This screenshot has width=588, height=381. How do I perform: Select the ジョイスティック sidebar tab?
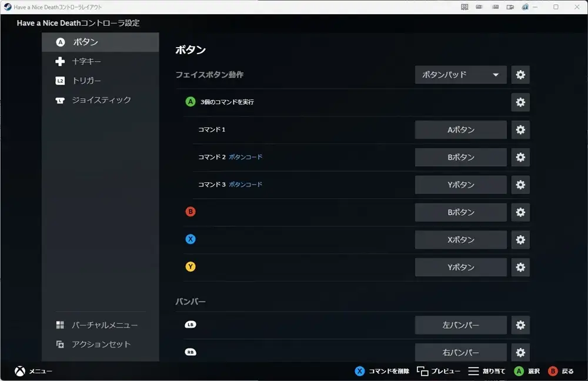[x=100, y=100]
